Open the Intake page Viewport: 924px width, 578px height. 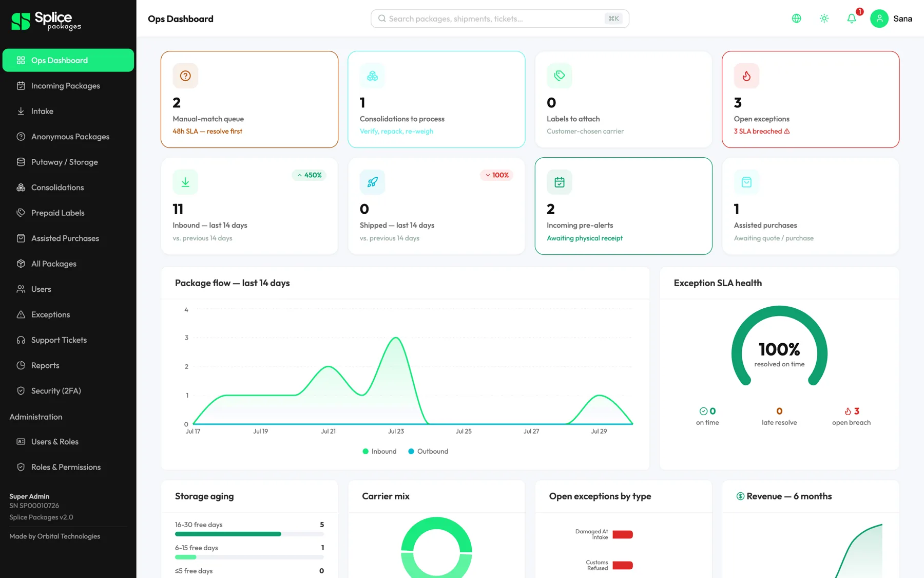click(x=68, y=111)
